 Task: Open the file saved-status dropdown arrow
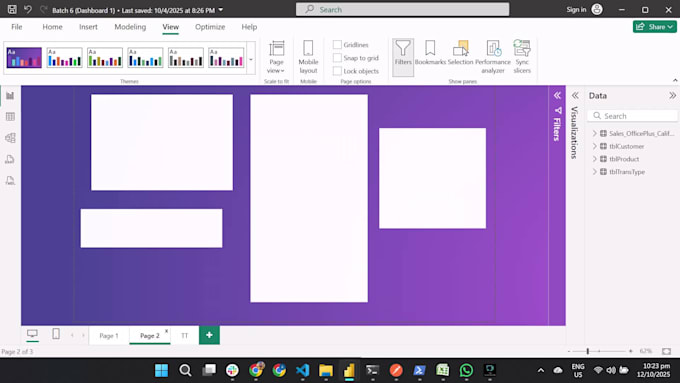(221, 10)
